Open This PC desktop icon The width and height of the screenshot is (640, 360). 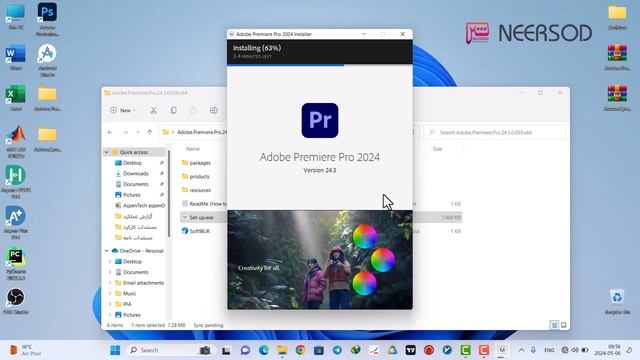(16, 17)
